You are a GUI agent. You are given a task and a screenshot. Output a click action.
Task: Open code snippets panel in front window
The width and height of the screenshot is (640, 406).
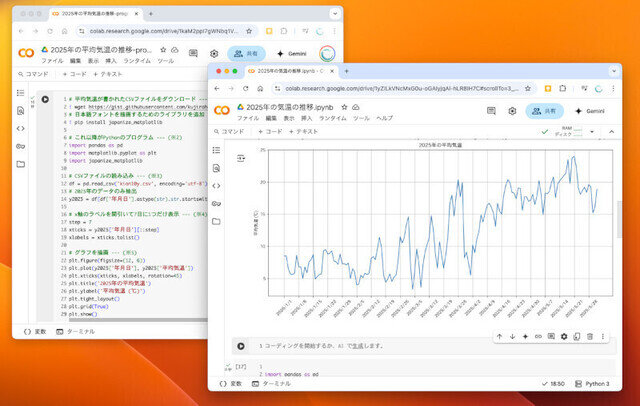[x=217, y=186]
